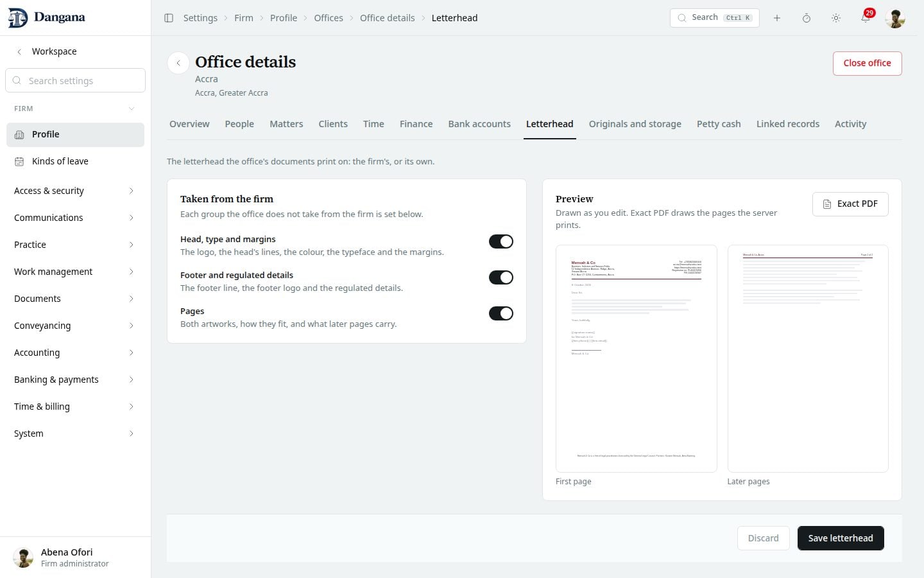
Task: Click the Search settings field
Action: 76,81
